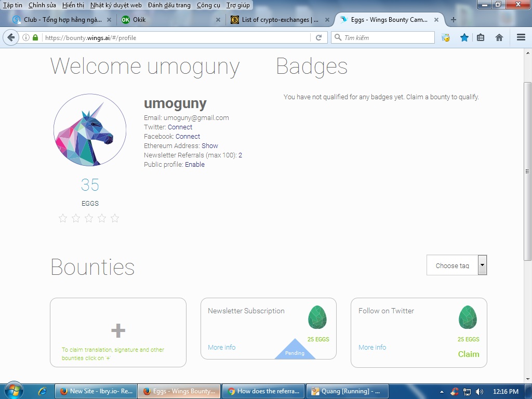532x399 pixels.
Task: Open More info for Newsletter Subscription
Action: click(221, 348)
